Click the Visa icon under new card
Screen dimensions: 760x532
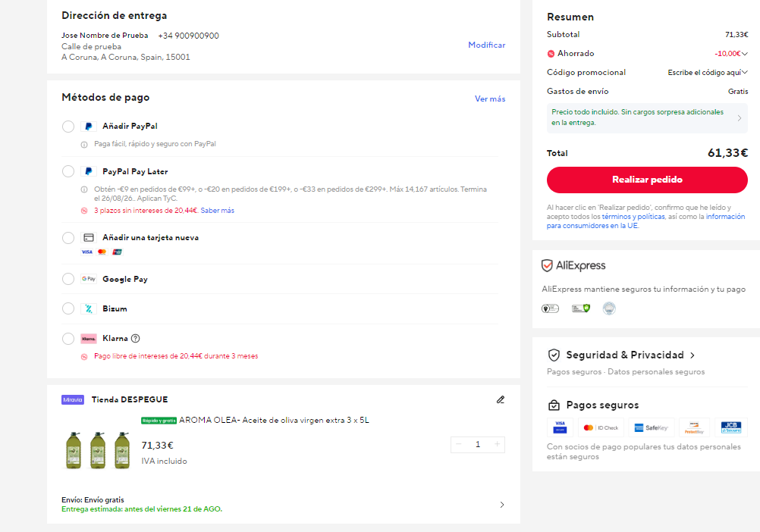click(86, 252)
